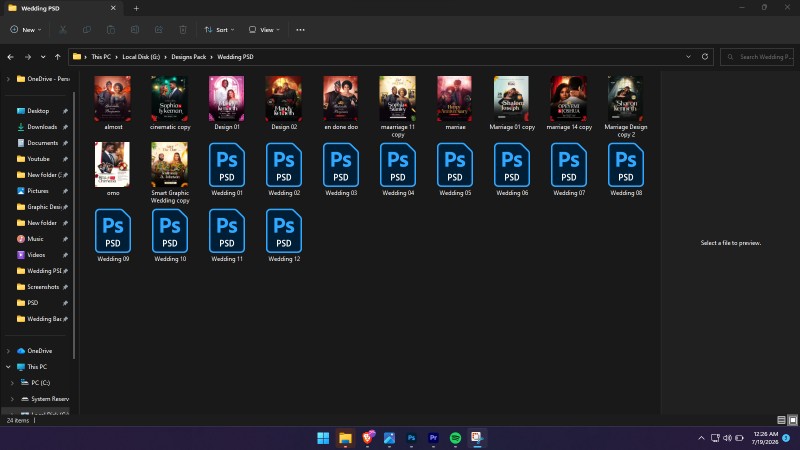The width and height of the screenshot is (800, 450).
Task: Click Designs Pack in the breadcrumb
Action: point(189,57)
